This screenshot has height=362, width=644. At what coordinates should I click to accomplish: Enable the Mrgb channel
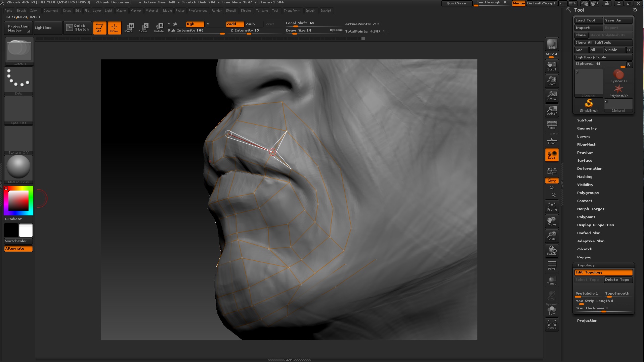tap(176, 24)
